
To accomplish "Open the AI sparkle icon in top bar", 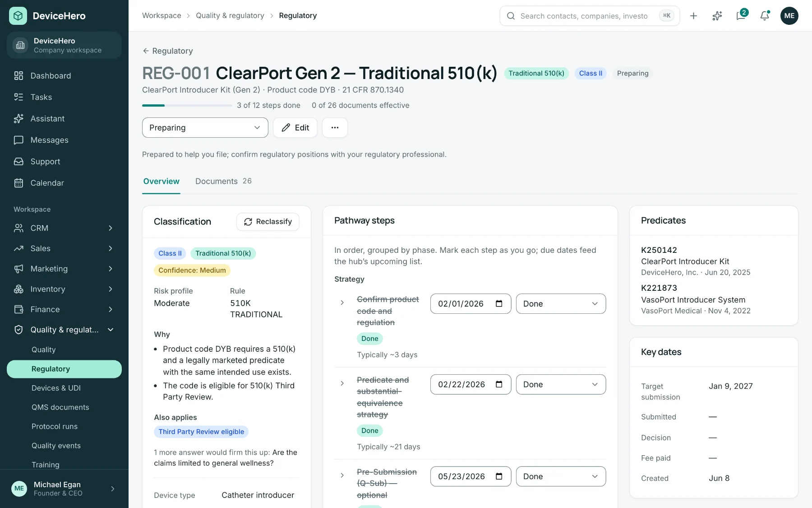I will [x=717, y=16].
